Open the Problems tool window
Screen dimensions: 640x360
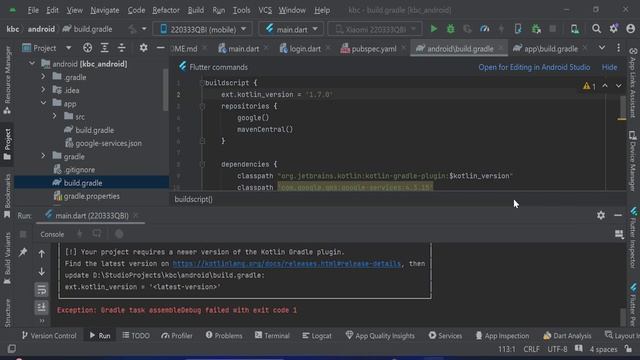pos(224,336)
